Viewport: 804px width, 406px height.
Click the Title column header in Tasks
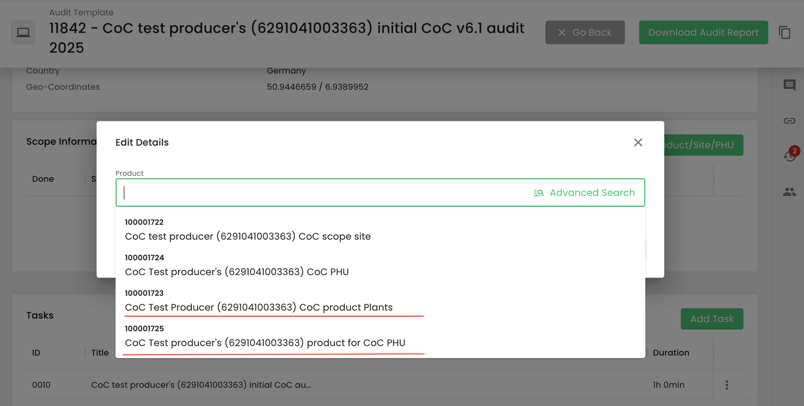100,353
